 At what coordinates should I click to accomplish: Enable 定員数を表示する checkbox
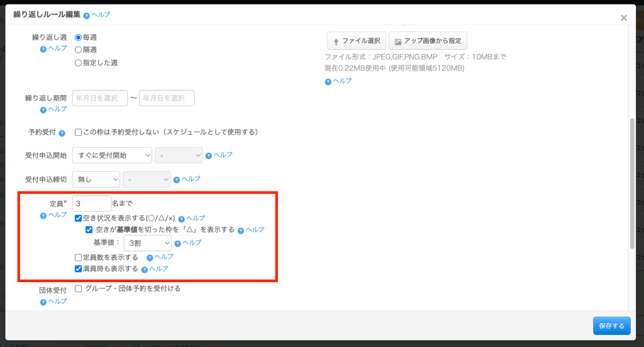(x=79, y=258)
